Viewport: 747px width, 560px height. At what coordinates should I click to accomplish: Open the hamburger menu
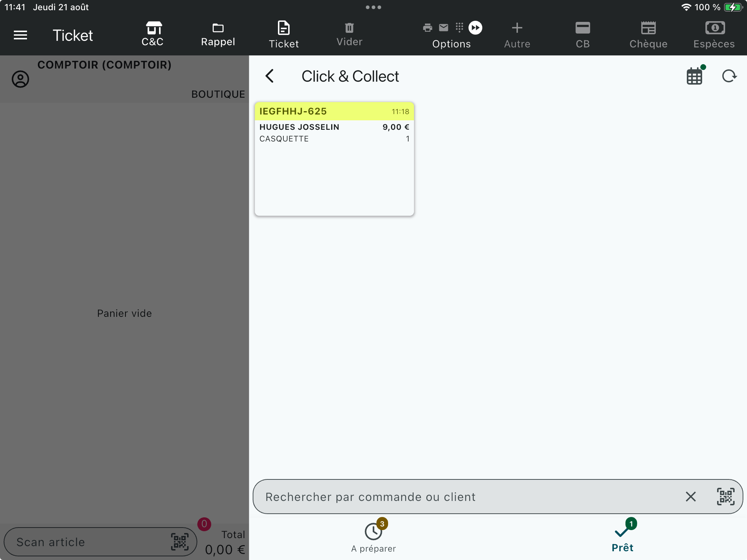pos(20,35)
